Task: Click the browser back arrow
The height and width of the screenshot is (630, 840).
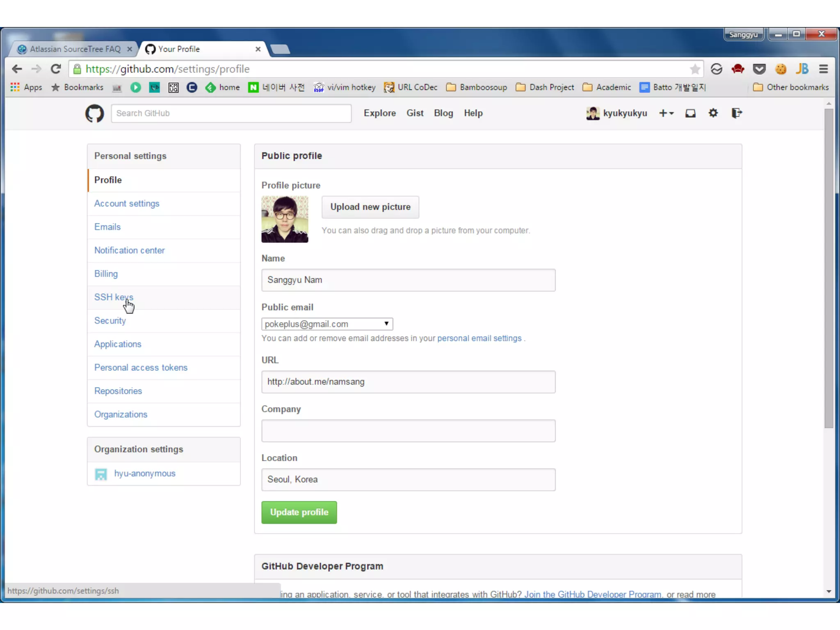Action: point(17,69)
